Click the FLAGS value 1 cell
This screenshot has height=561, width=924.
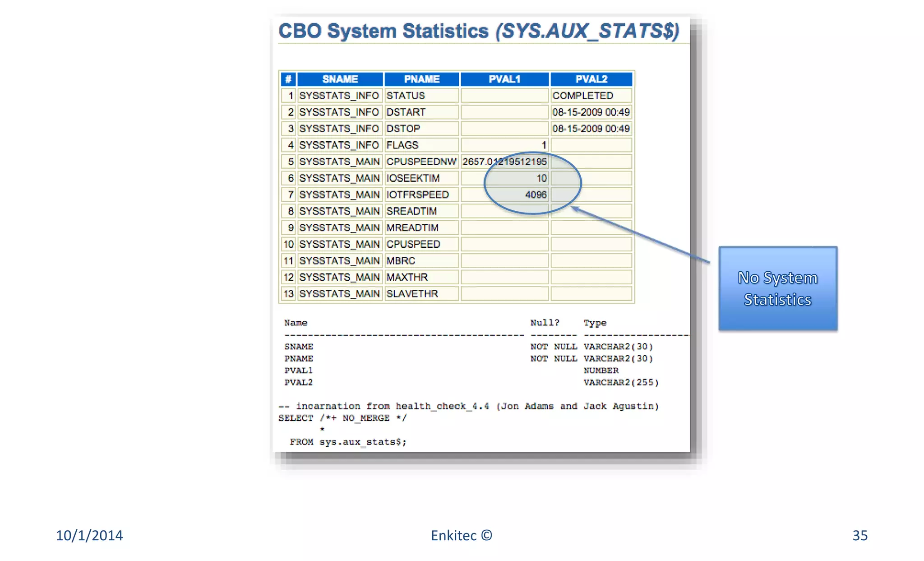tap(544, 145)
